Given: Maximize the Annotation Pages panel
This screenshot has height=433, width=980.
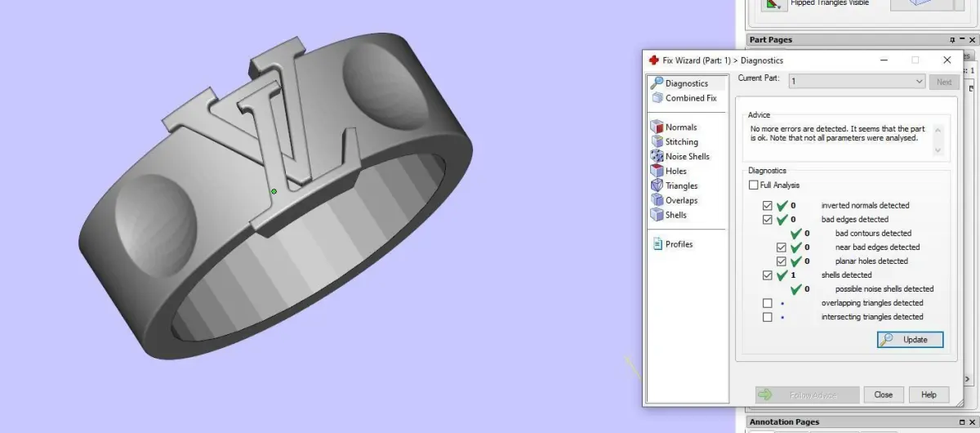Looking at the screenshot, I should pos(962,422).
